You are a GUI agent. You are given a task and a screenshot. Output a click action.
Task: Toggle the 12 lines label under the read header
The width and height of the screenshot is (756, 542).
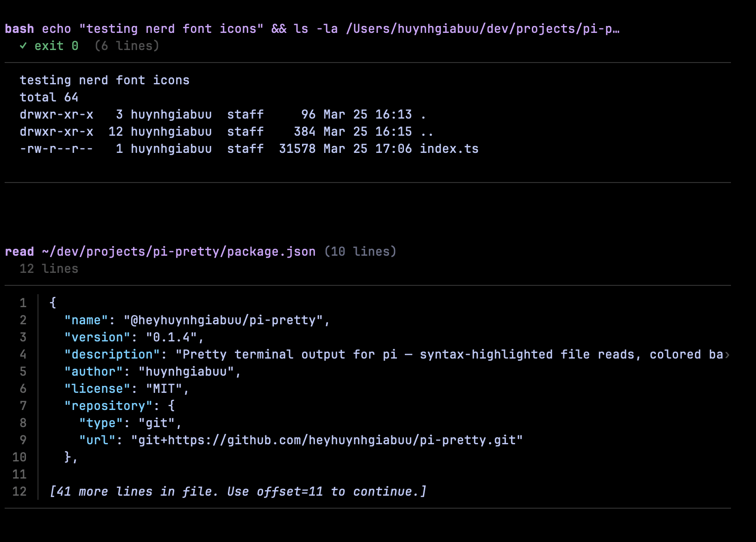[x=48, y=268]
